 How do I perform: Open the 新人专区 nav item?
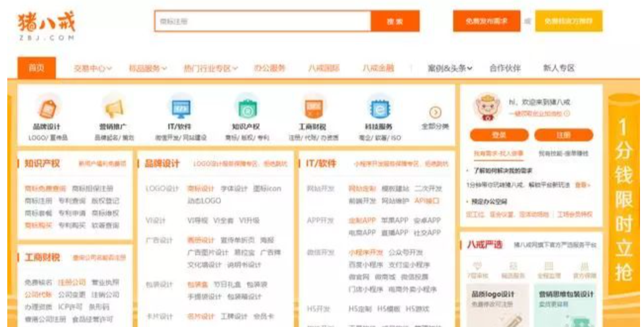559,68
